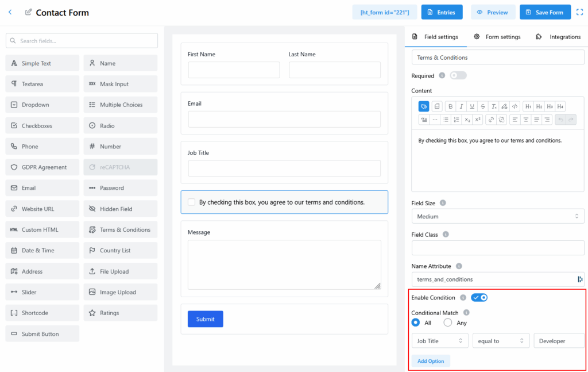Click the fullscreen expand icon
Image resolution: width=588 pixels, height=372 pixels.
[x=579, y=12]
